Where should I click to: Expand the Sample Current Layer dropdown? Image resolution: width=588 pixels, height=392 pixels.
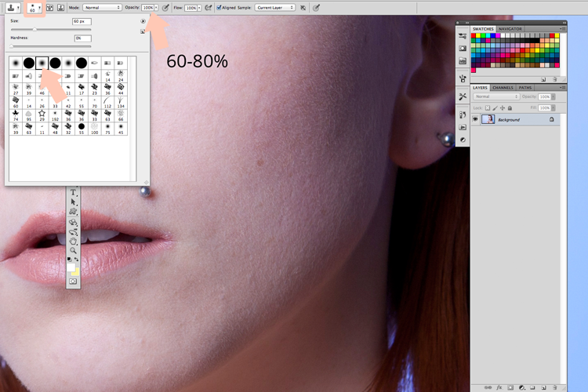coord(275,8)
